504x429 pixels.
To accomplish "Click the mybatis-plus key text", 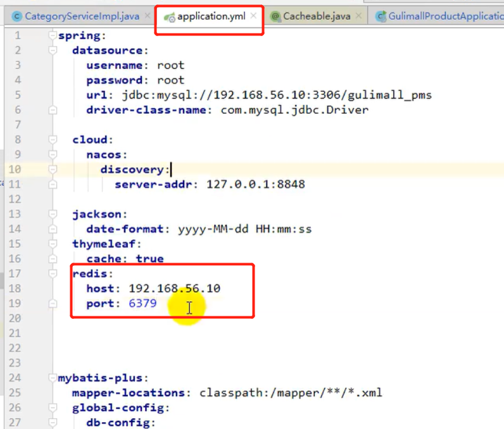I will 100,378.
